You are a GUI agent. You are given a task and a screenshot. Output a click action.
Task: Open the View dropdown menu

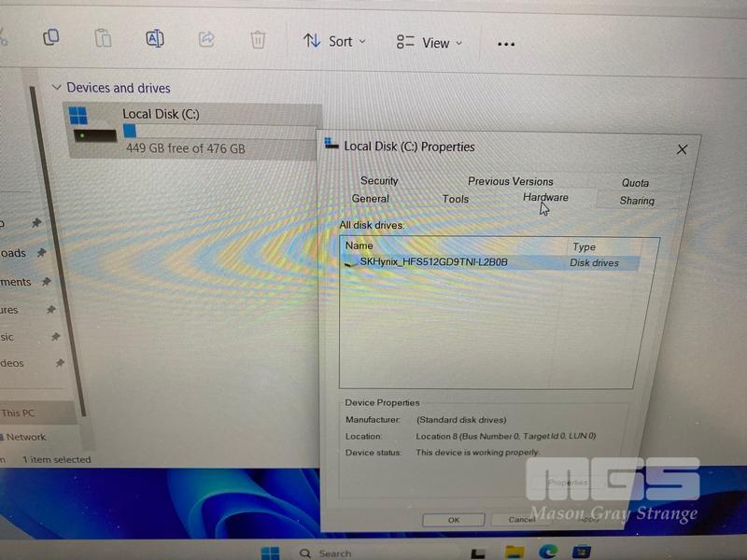429,43
